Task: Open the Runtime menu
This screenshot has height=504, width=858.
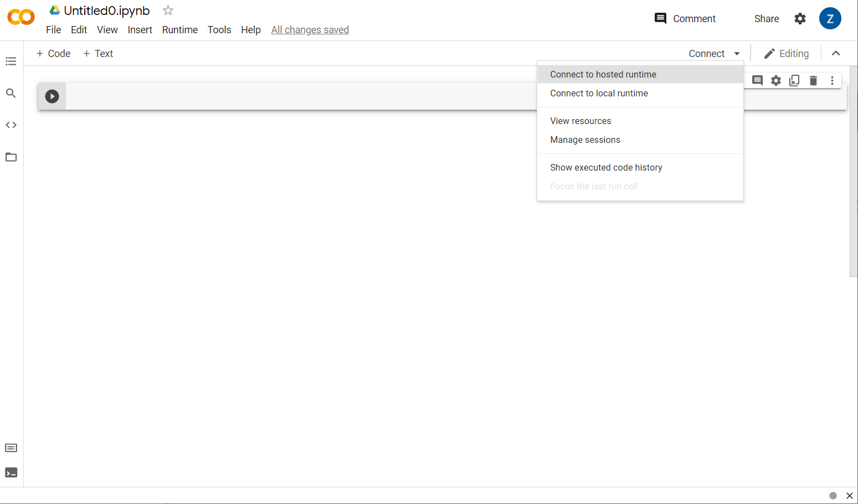Action: pos(179,29)
